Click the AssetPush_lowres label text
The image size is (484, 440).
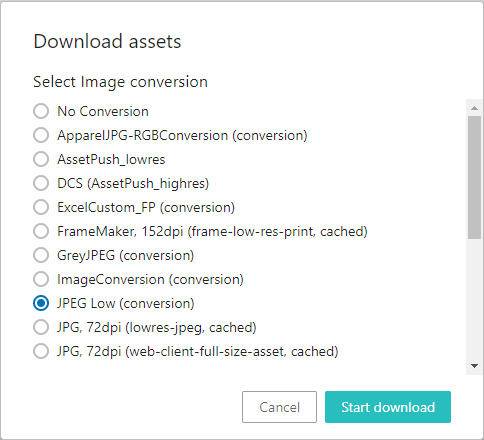click(111, 159)
